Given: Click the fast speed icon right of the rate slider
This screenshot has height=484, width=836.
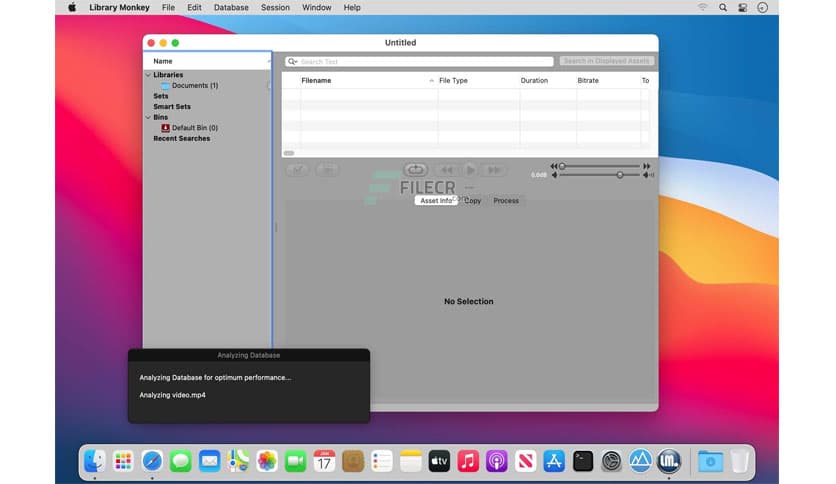Looking at the screenshot, I should (x=647, y=166).
